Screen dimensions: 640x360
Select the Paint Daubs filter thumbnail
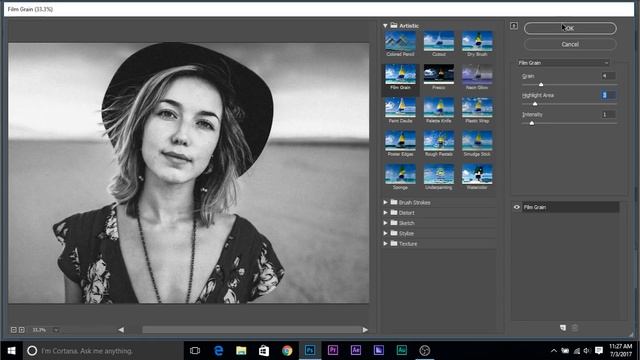(x=400, y=111)
